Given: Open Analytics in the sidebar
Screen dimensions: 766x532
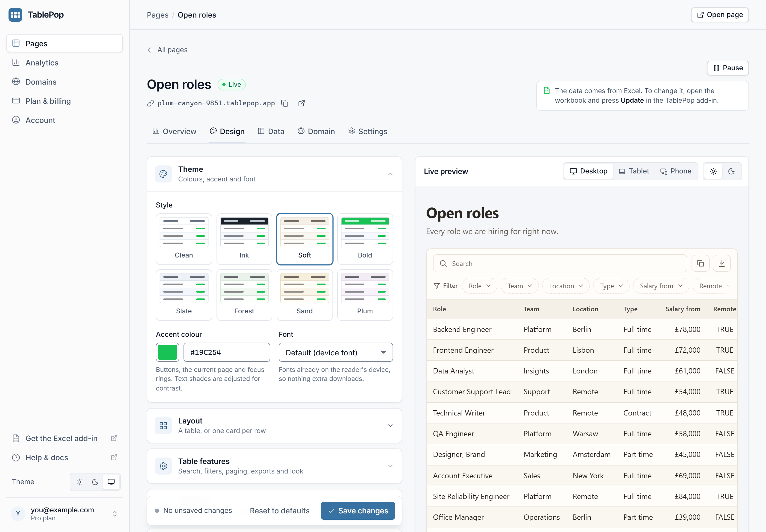Looking at the screenshot, I should [64, 63].
